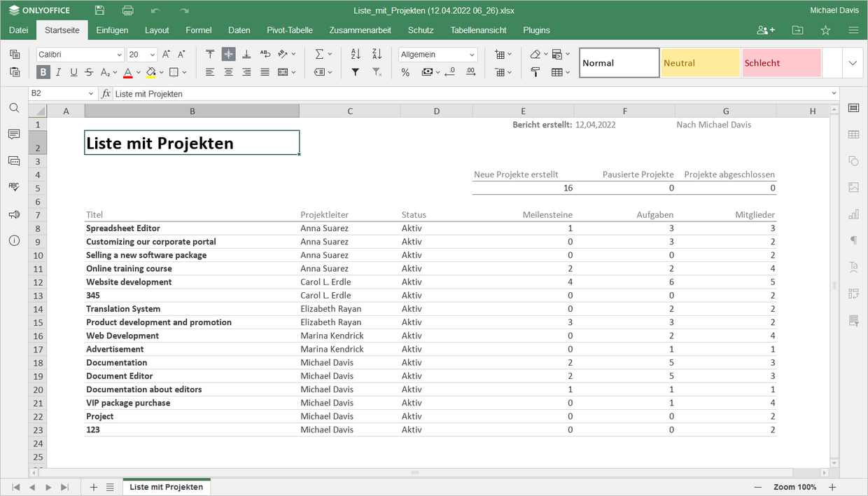Open the borders dropdown arrow
This screenshot has height=496, width=868.
[x=185, y=71]
